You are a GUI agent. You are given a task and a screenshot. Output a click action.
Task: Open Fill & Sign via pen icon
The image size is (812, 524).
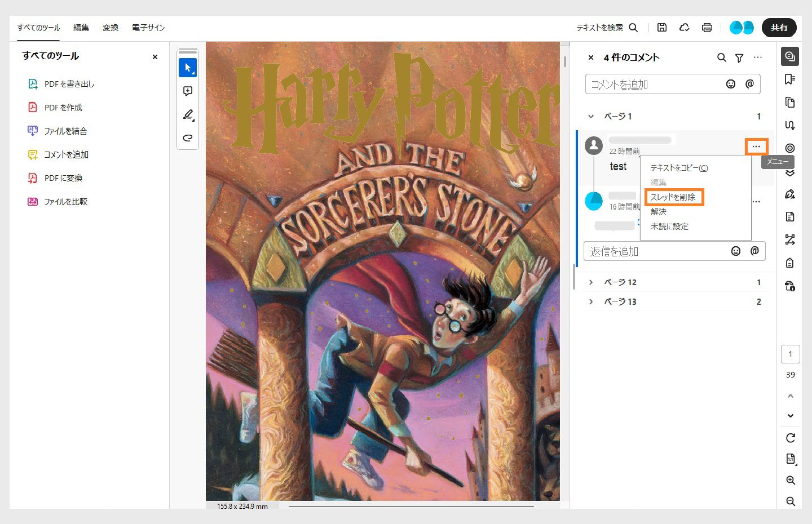pyautogui.click(x=789, y=194)
